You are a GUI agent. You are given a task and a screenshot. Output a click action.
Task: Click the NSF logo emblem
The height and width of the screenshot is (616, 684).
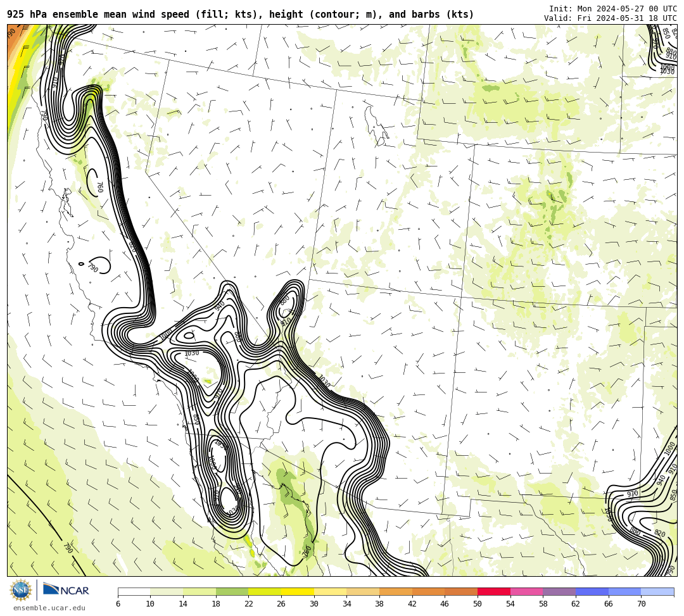click(21, 591)
